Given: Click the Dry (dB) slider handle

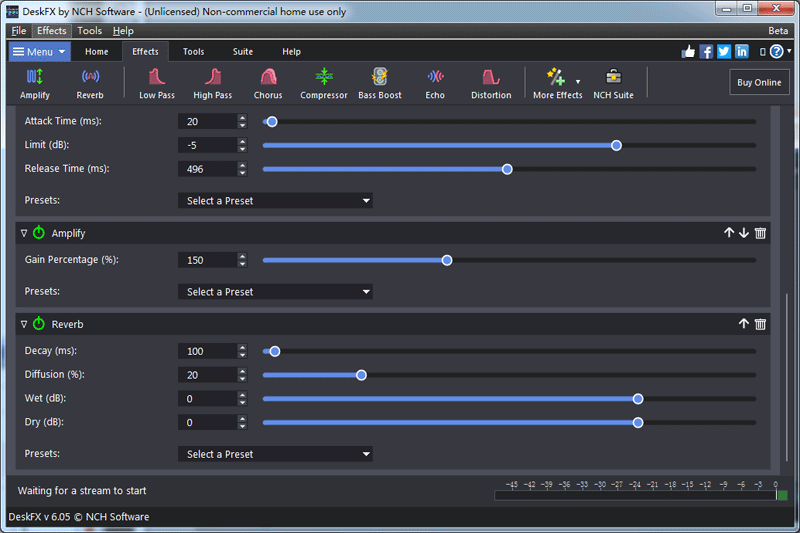Looking at the screenshot, I should pos(638,422).
